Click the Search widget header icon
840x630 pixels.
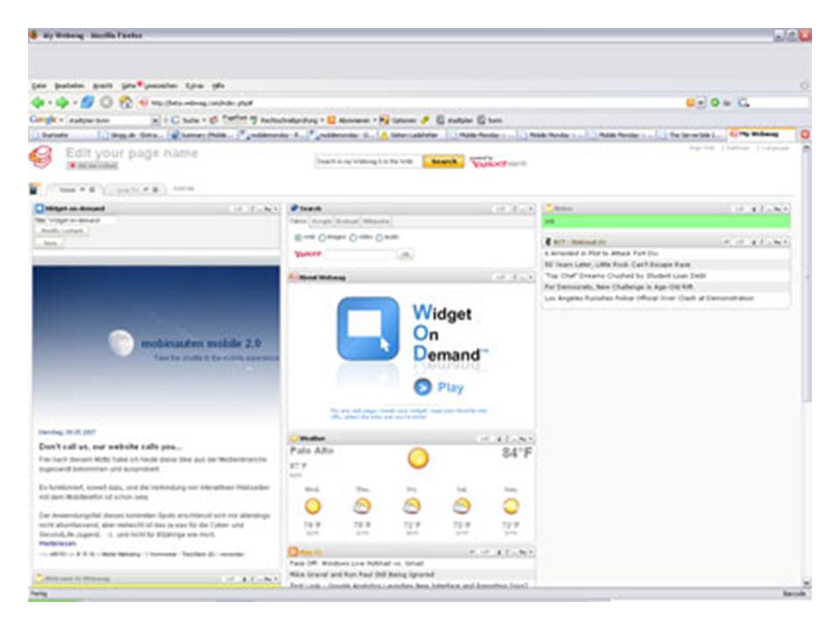[294, 208]
